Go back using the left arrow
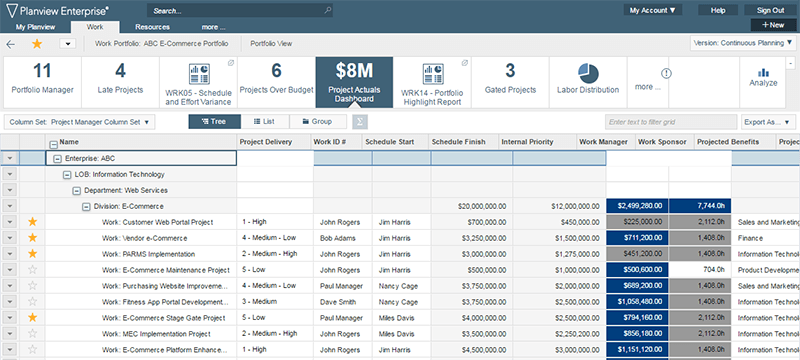The image size is (800, 360). 10,44
